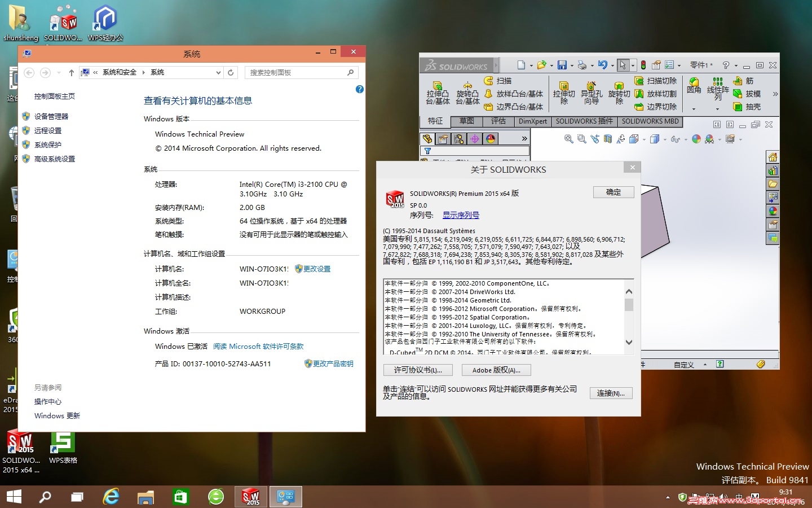The width and height of the screenshot is (812, 508).
Task: Select the 旋转凸台/基体 revolve boss tool
Action: pos(467,94)
